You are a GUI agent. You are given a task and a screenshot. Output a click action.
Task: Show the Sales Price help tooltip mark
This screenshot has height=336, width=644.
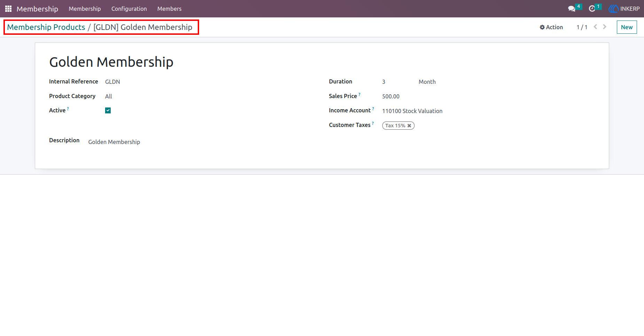click(360, 94)
